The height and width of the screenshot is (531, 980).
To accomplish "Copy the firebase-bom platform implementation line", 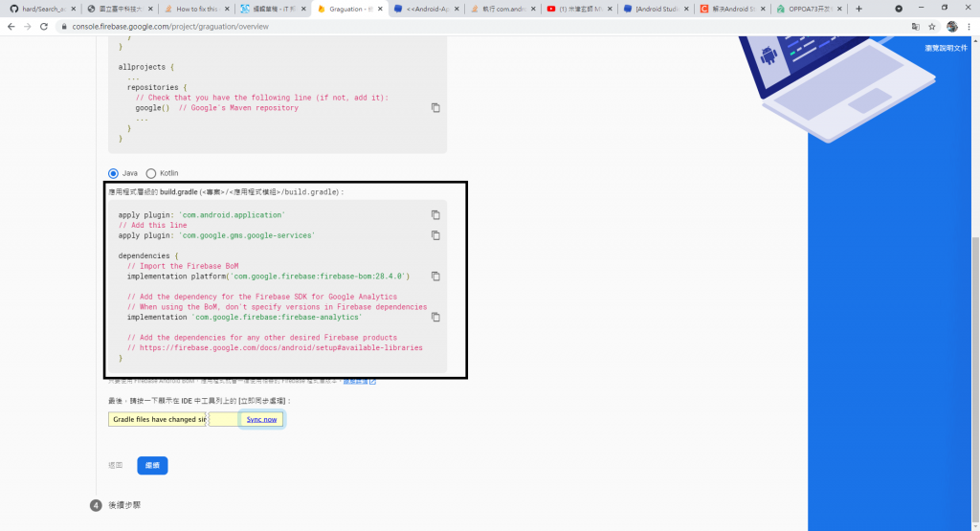I will coord(435,277).
